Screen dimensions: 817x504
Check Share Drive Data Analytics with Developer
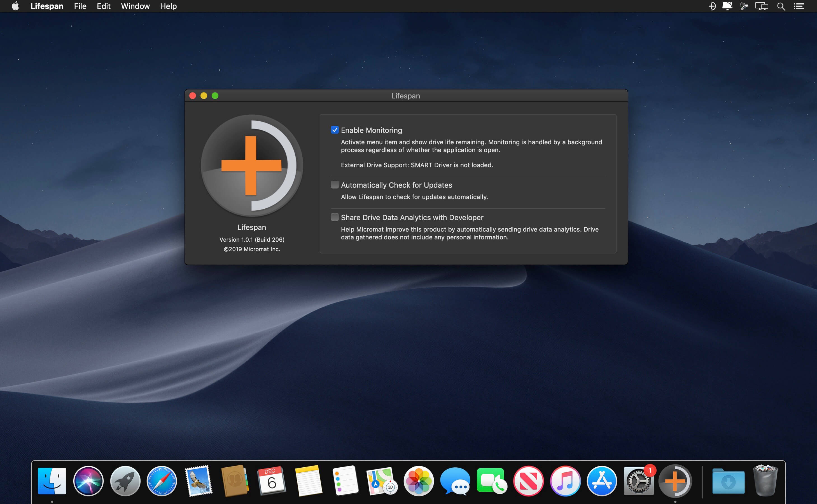point(335,217)
